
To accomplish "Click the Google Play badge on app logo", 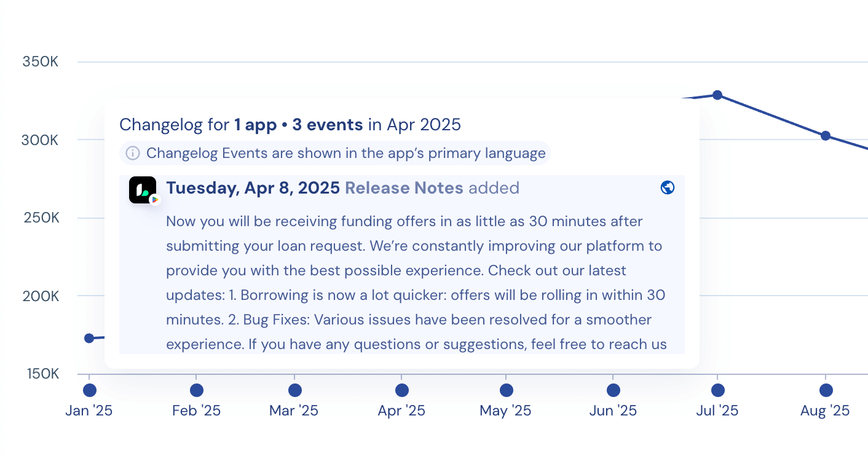I will [155, 200].
